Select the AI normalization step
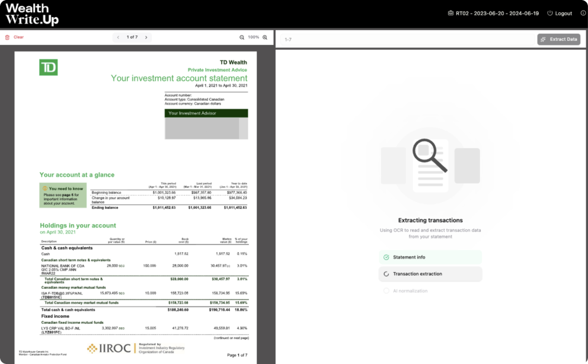The width and height of the screenshot is (588, 364). 430,291
